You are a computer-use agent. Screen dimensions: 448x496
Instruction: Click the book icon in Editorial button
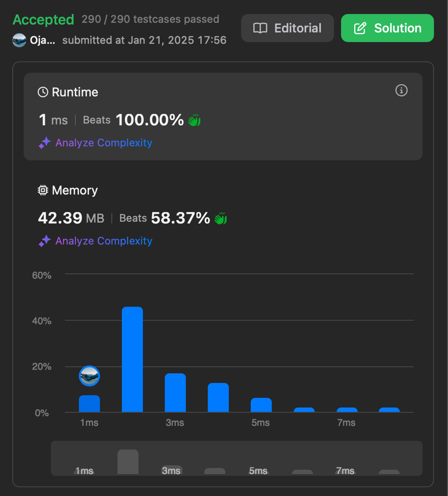(260, 28)
